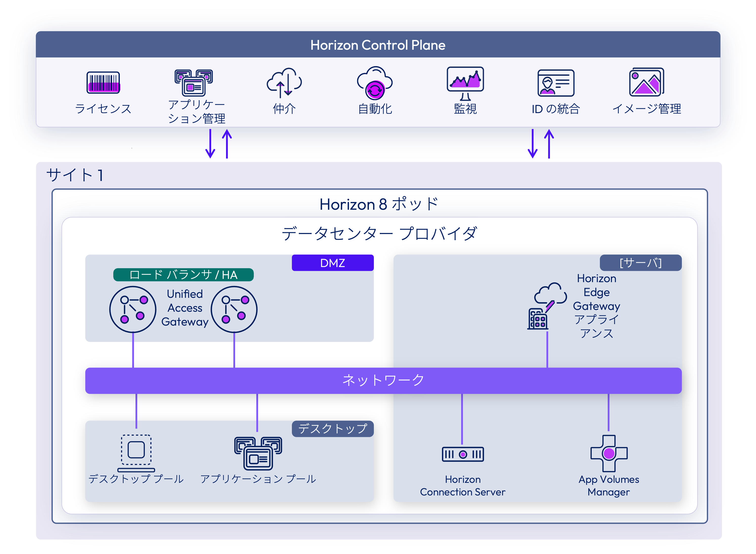Image resolution: width=756 pixels, height=554 pixels.
Task: Click the ID の統合 card icon
Action: coord(556,83)
